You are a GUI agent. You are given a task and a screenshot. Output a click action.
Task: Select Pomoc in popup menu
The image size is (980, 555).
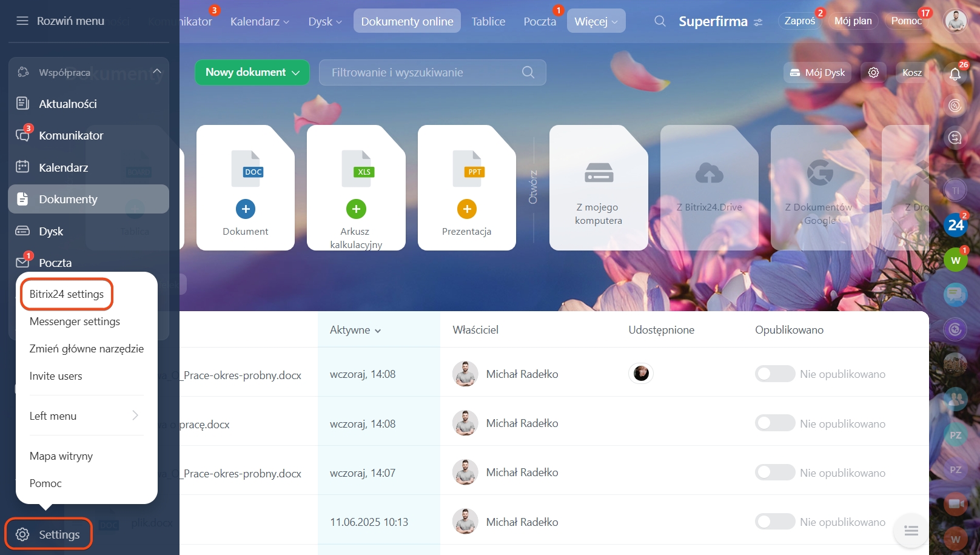45,483
